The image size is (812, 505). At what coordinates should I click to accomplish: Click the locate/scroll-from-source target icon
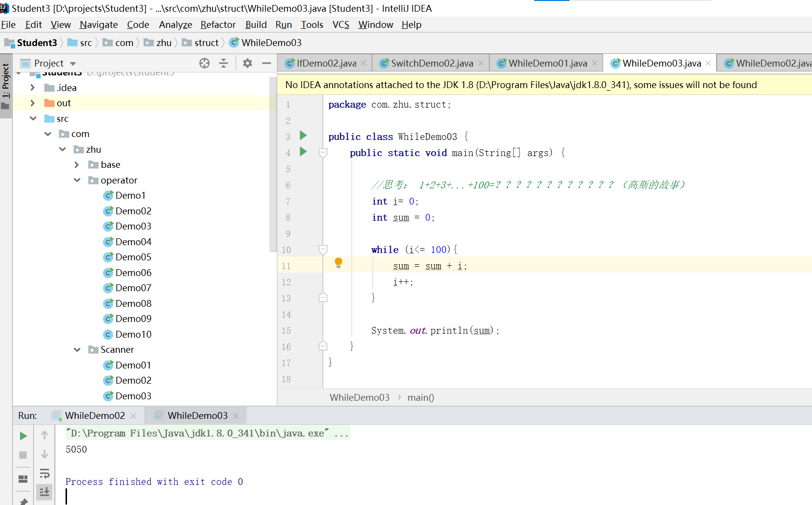tap(204, 63)
